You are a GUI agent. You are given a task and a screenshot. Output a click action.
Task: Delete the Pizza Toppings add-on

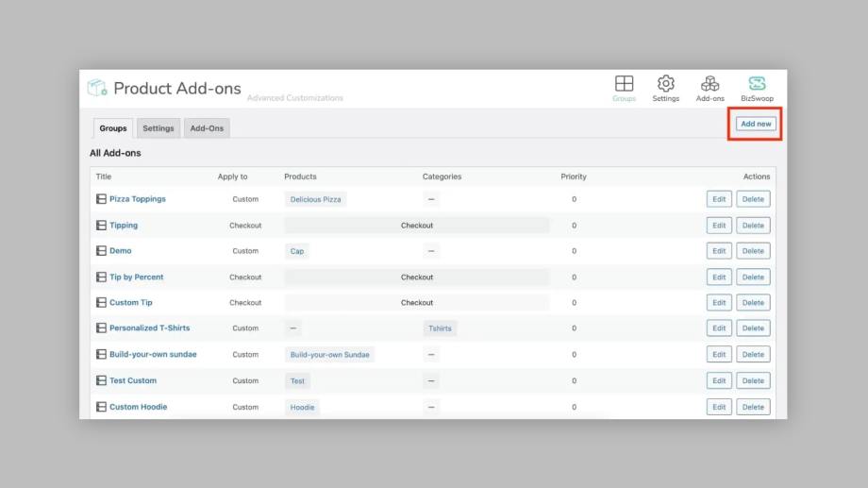click(753, 199)
